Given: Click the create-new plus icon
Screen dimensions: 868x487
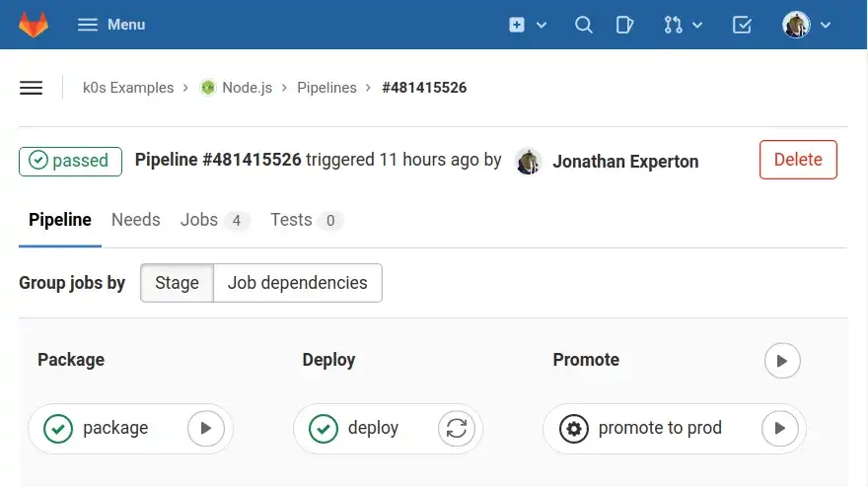Looking at the screenshot, I should (517, 25).
